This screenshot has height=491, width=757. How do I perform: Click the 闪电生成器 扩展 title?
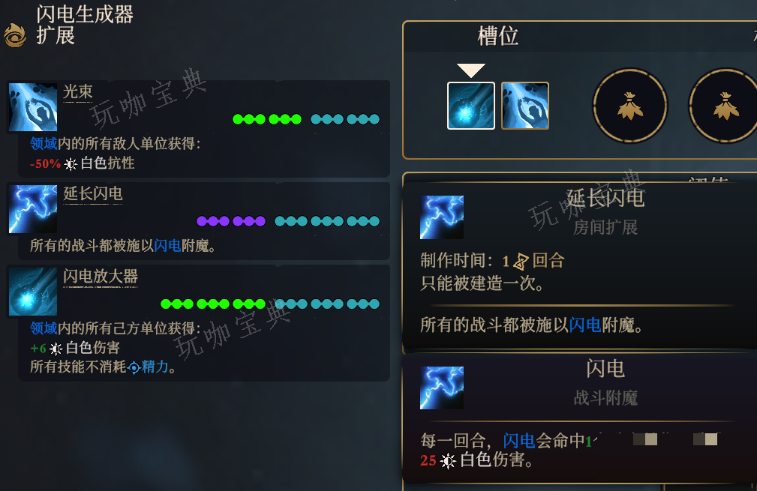pyautogui.click(x=84, y=25)
